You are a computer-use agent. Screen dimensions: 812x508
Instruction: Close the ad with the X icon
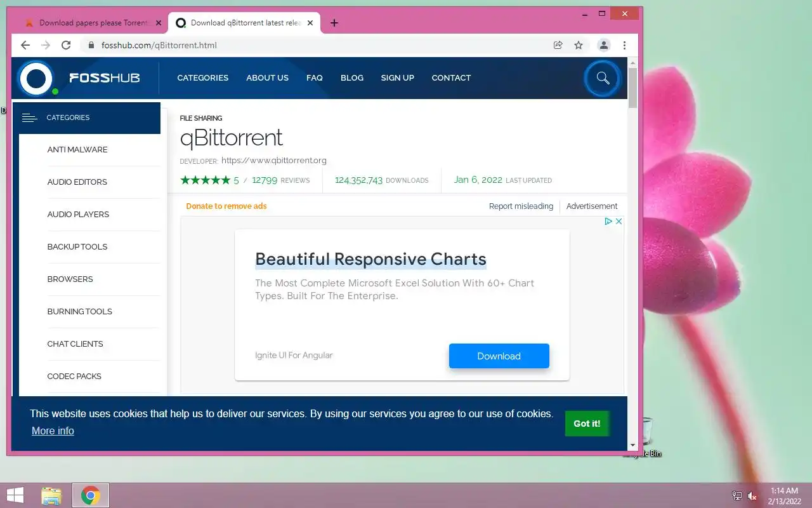pyautogui.click(x=619, y=221)
